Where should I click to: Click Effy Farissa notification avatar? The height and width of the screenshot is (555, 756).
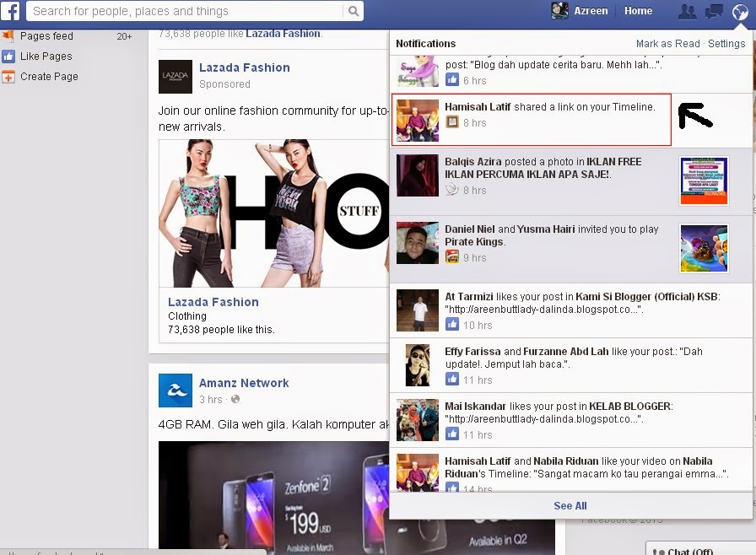418,365
